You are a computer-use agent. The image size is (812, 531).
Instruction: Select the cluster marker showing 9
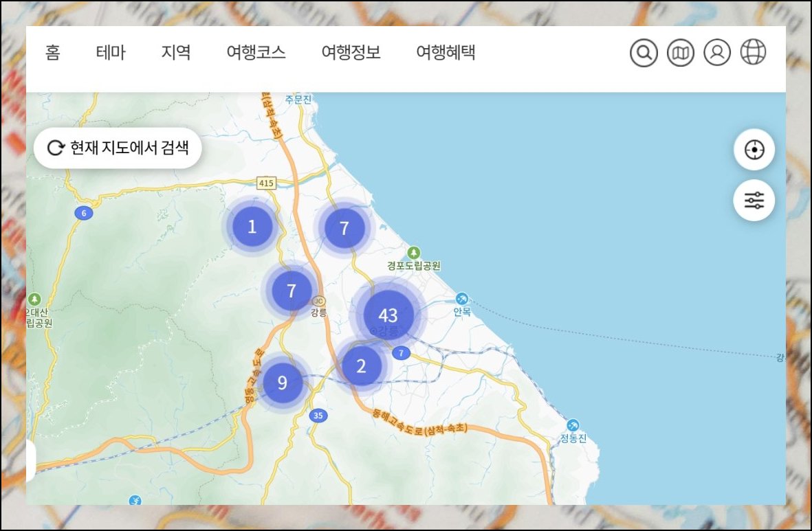pyautogui.click(x=282, y=383)
